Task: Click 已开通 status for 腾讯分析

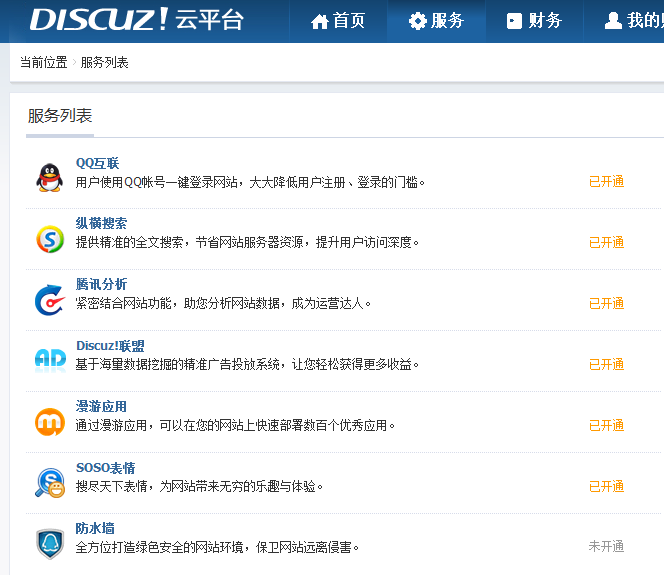Action: 606,304
